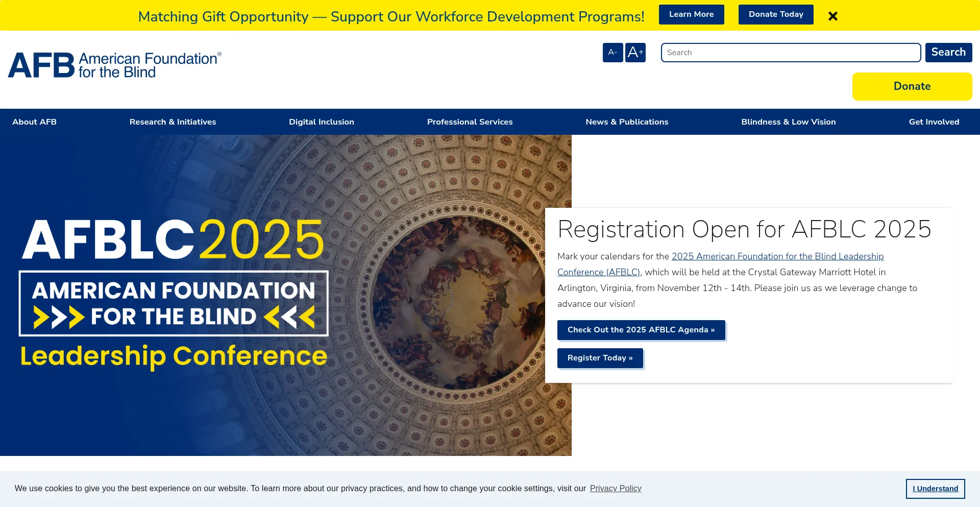The height and width of the screenshot is (507, 980).
Task: Expand Blindness & Low Vision navigation item
Action: click(x=788, y=122)
